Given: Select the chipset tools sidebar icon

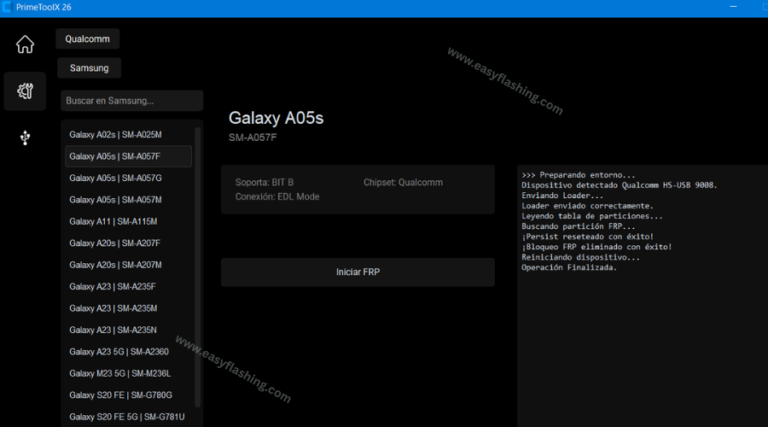Looking at the screenshot, I should pos(25,92).
